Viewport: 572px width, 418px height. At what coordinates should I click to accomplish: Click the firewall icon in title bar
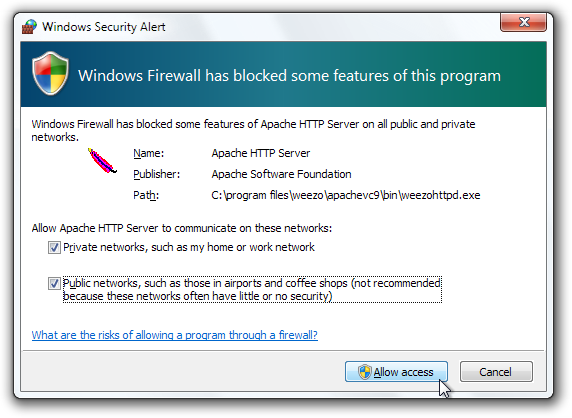coord(29,27)
